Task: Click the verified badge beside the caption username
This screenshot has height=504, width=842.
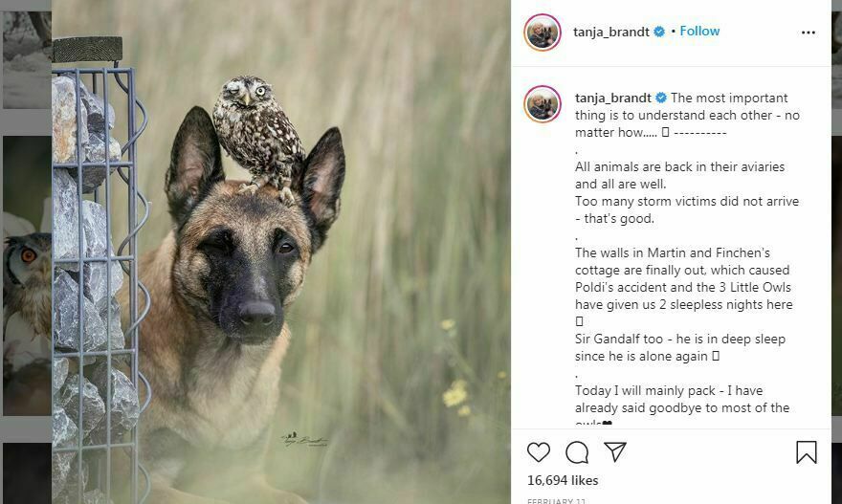Action: 659,98
